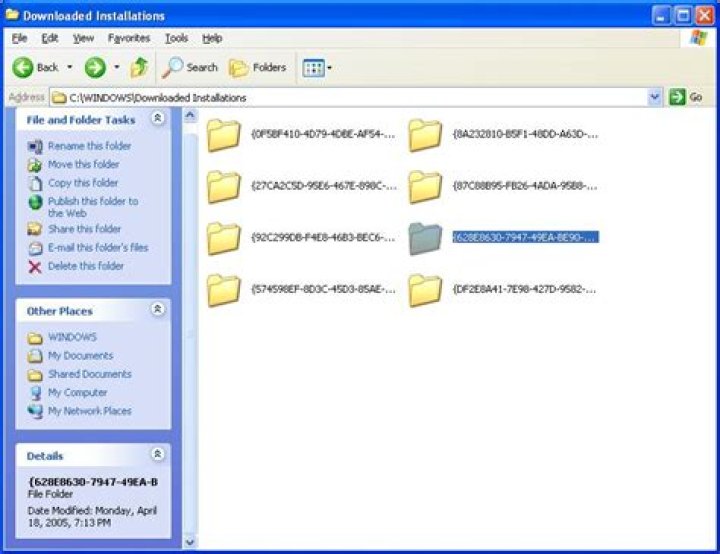
Task: Open the Tools menu
Action: (176, 38)
